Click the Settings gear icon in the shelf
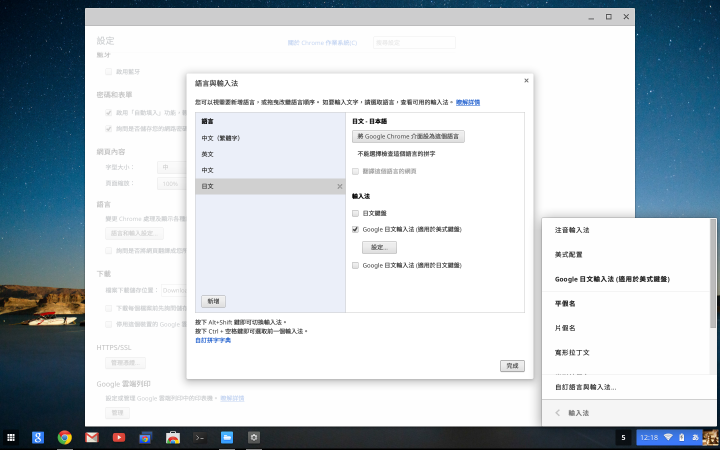 click(254, 438)
